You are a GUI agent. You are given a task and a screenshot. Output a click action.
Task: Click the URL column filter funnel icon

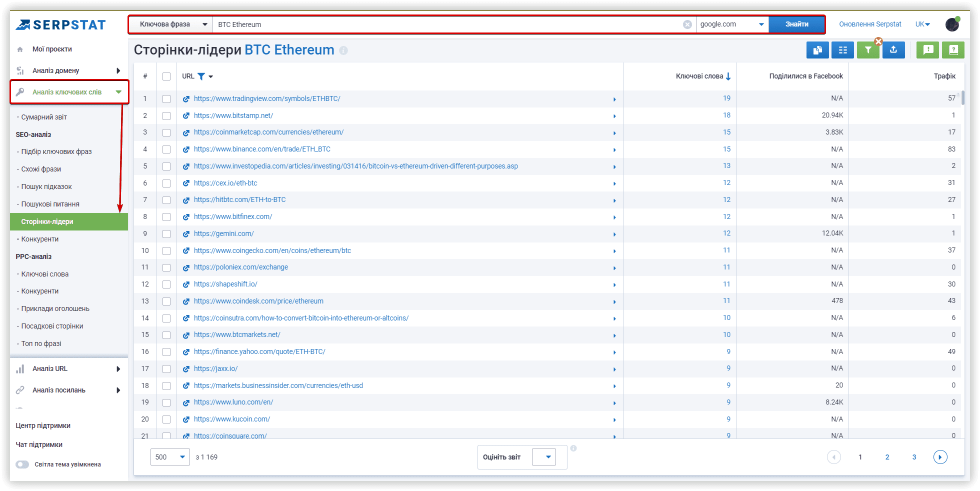[x=201, y=76]
